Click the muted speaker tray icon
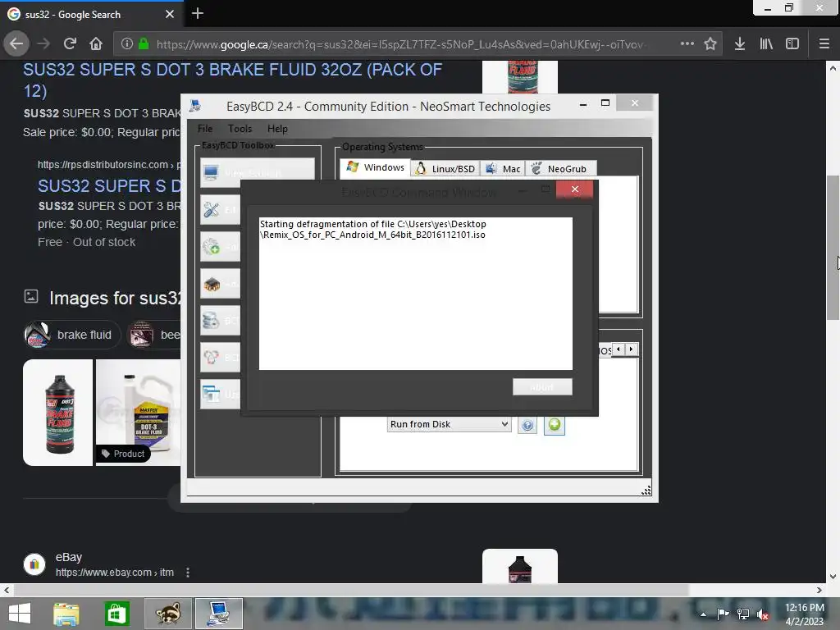Viewport: 840px width, 630px height. pos(763,614)
